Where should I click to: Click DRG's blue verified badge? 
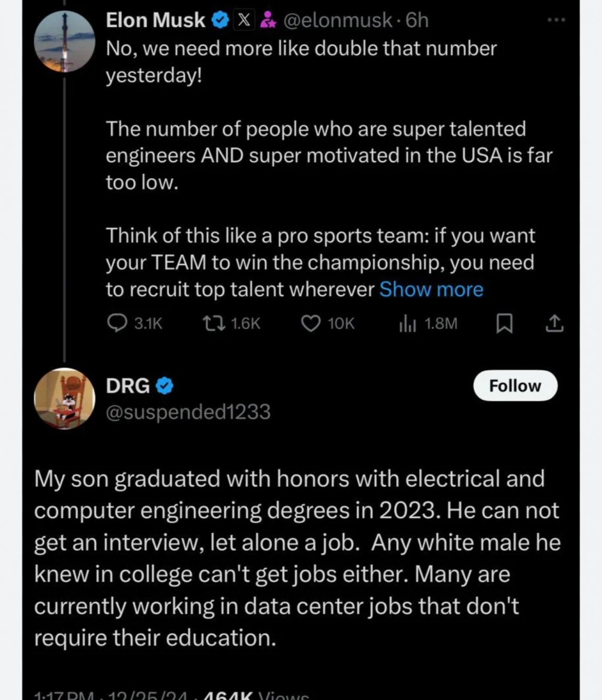165,386
